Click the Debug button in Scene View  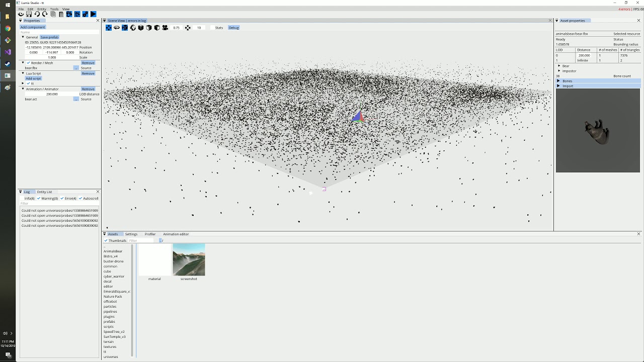[x=233, y=28]
